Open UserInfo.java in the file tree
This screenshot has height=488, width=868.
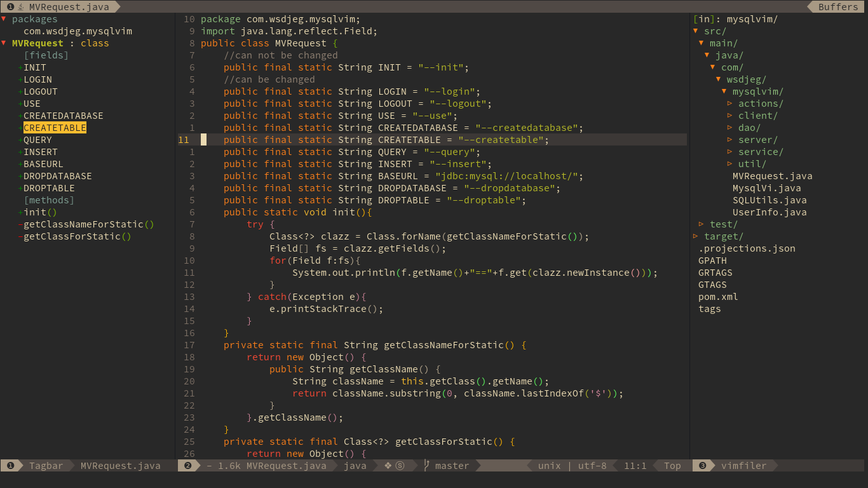(770, 212)
